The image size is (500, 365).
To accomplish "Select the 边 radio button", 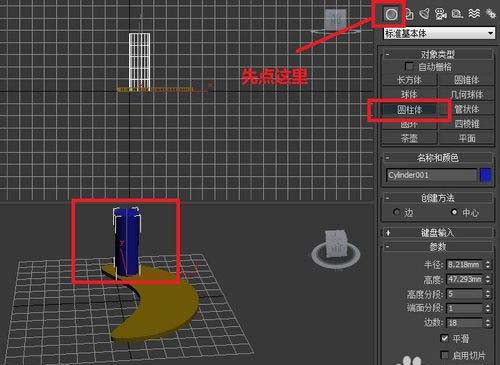I will 397,212.
